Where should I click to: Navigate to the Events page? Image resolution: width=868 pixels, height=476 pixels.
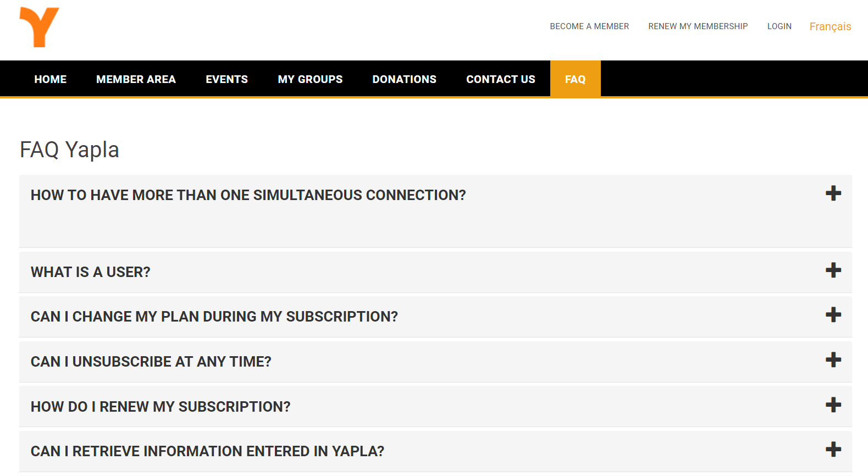pyautogui.click(x=226, y=79)
